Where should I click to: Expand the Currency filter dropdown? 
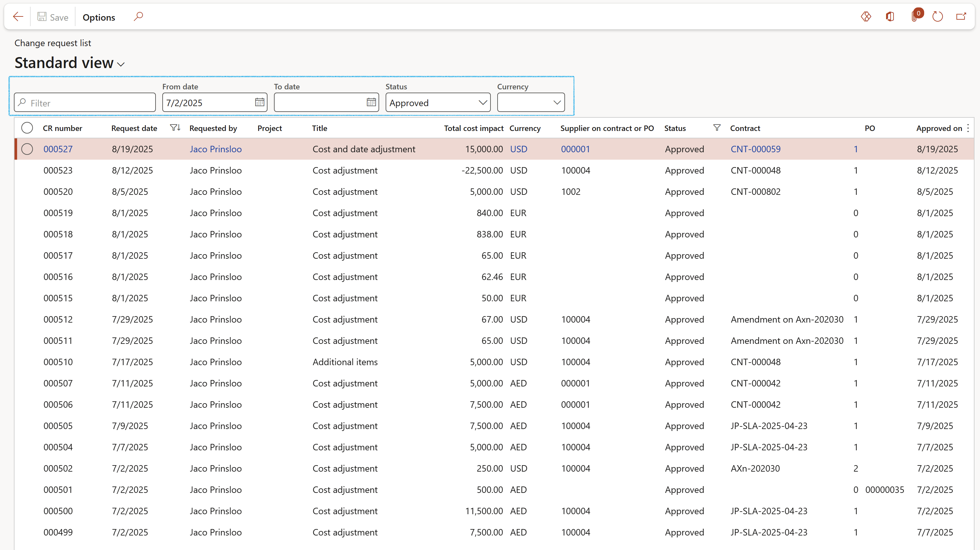click(x=557, y=103)
